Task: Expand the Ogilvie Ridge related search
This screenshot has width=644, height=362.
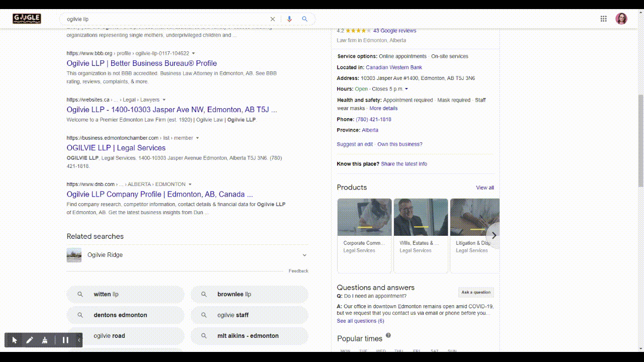Action: pyautogui.click(x=304, y=255)
